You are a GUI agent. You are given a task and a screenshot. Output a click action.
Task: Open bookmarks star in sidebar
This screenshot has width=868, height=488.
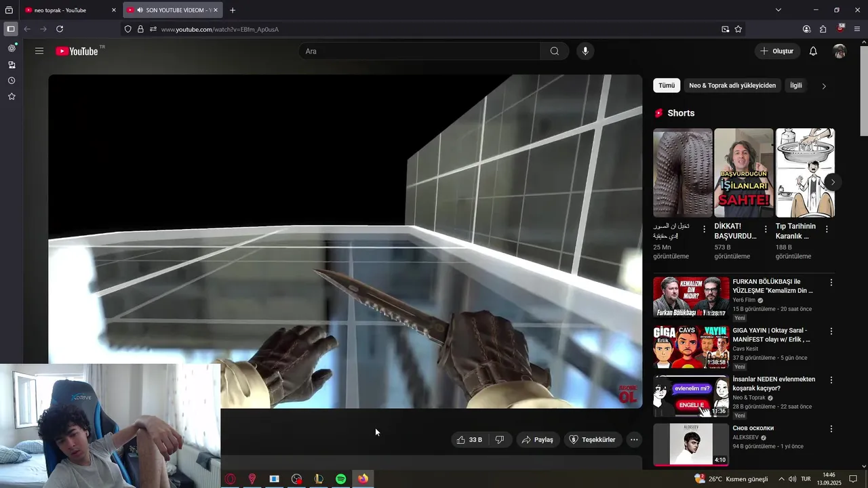[x=12, y=97]
